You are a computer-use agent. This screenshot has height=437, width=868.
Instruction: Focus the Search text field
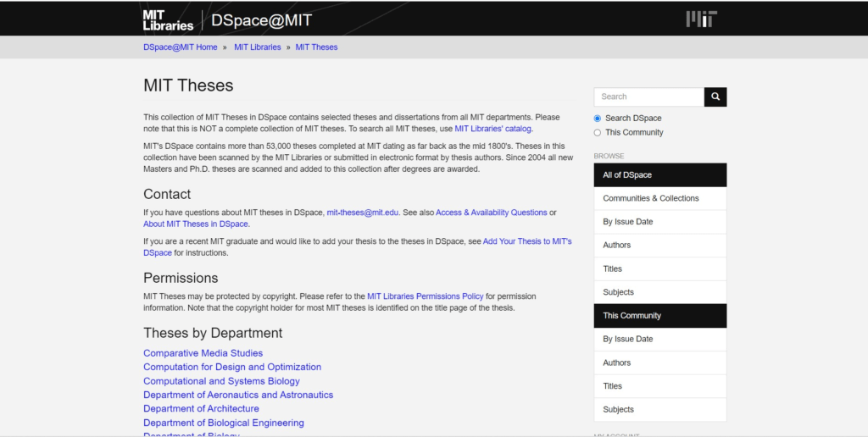coord(648,97)
